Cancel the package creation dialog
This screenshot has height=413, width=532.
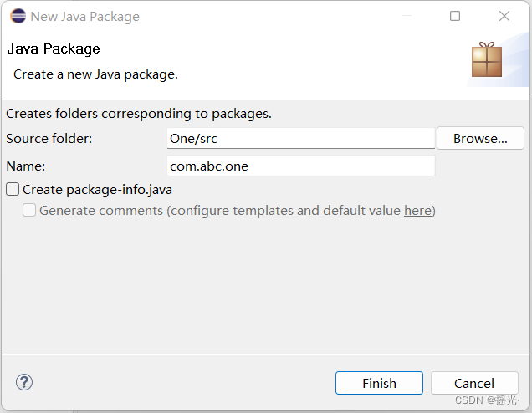pyautogui.click(x=474, y=383)
